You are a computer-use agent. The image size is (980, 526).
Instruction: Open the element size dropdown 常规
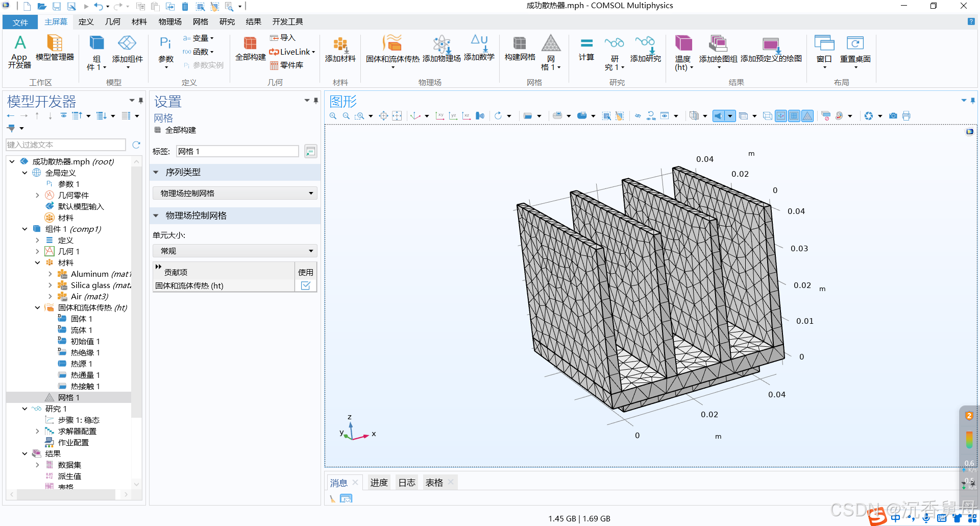coord(235,251)
